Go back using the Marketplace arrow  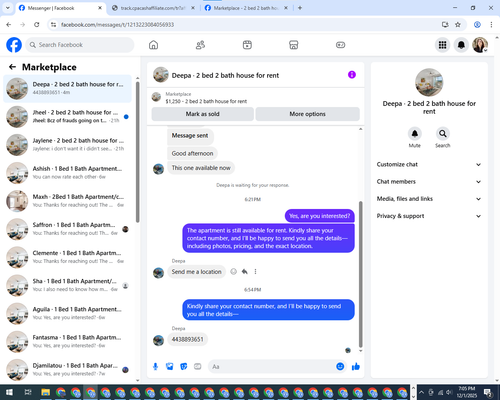coord(12,67)
